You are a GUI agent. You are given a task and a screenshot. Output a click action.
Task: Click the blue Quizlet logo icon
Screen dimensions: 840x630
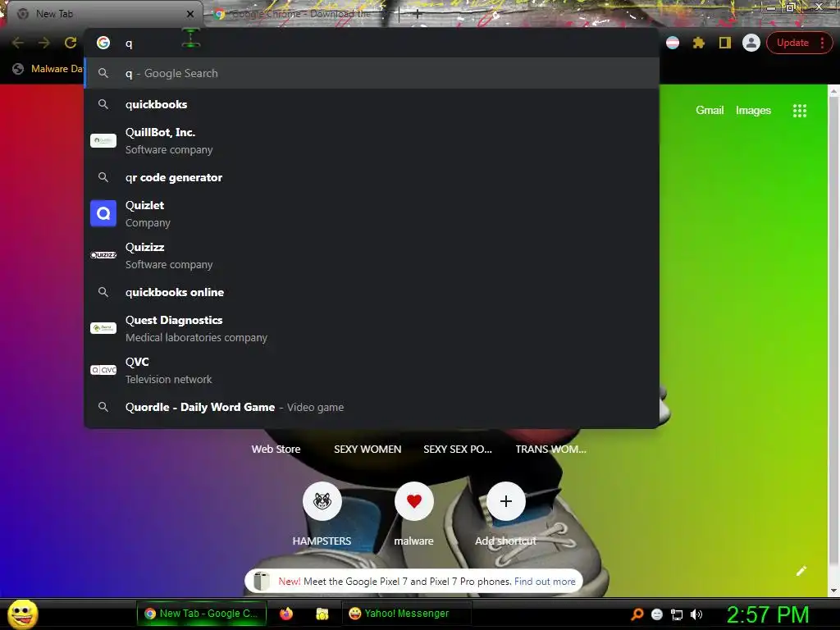pyautogui.click(x=103, y=213)
